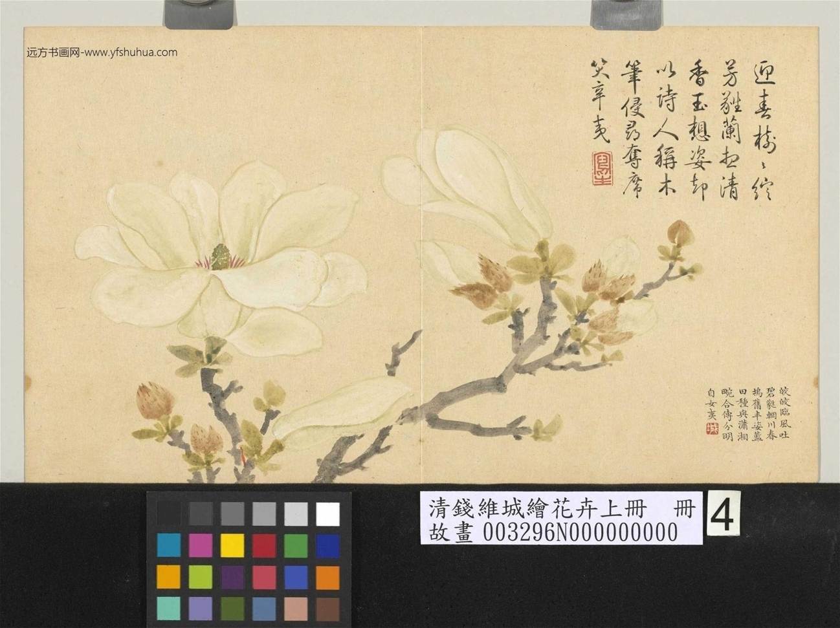The width and height of the screenshot is (840, 628).
Task: Select the small inscription column '畹合傳分明'
Action: pos(728,415)
